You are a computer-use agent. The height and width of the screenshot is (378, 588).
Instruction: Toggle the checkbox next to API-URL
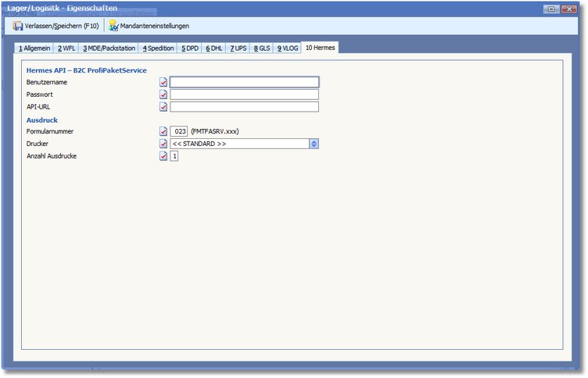(x=163, y=107)
